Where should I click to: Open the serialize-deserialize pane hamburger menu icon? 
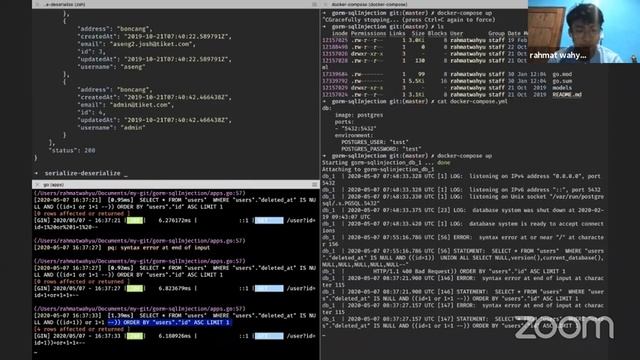point(314,4)
